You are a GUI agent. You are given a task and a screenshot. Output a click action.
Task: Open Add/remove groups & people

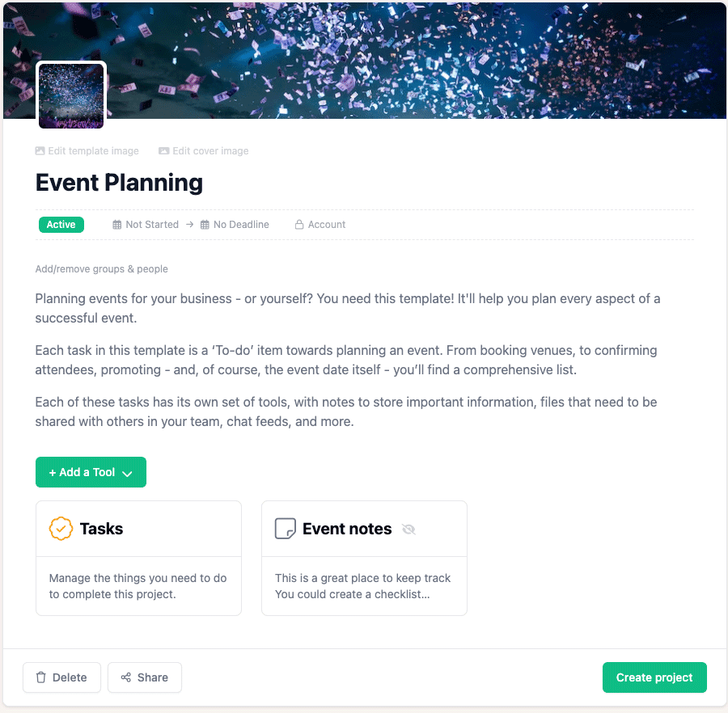pyautogui.click(x=101, y=268)
